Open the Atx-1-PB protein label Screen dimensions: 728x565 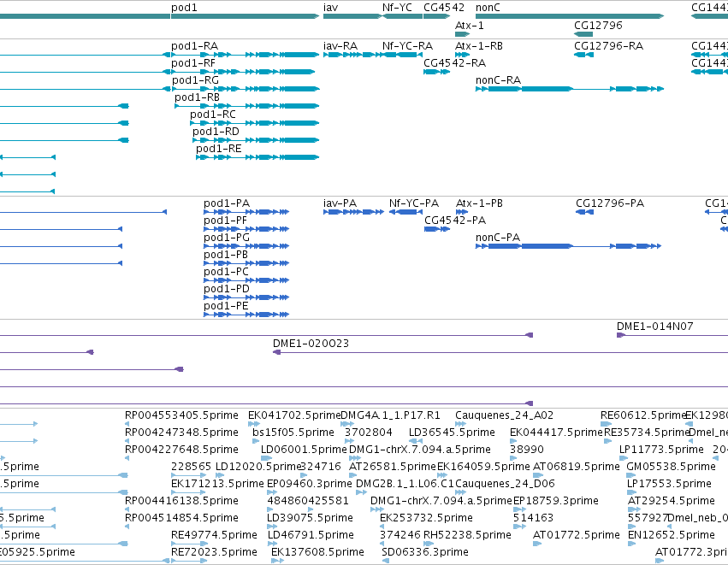coord(479,203)
